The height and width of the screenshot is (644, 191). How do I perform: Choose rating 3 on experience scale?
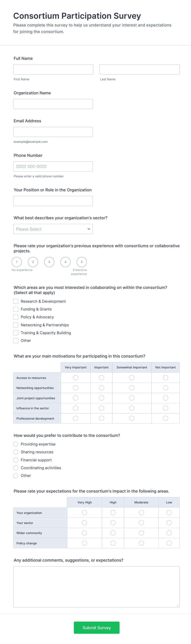point(49,262)
